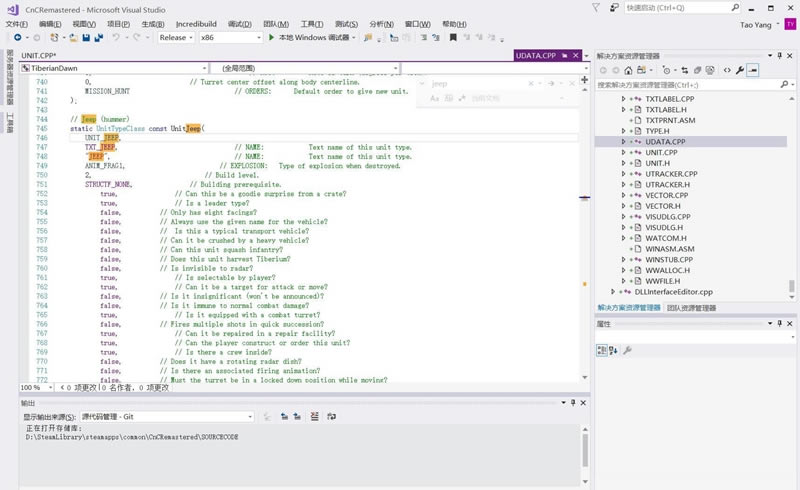Select the UDATA.CPP file in Solution Explorer
This screenshot has height=490, width=800.
click(665, 142)
